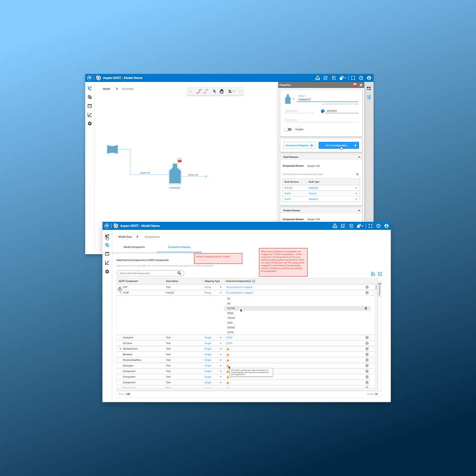Screen dimensions: 476x476
Task: Enable the Disable switch in the Properties panel
Action: (288, 129)
